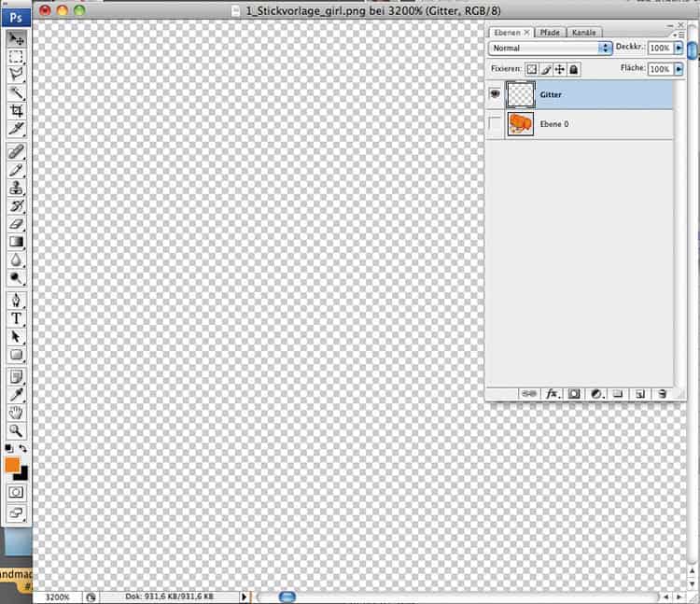This screenshot has height=604, width=700.
Task: Activate the Hand tool
Action: click(16, 413)
